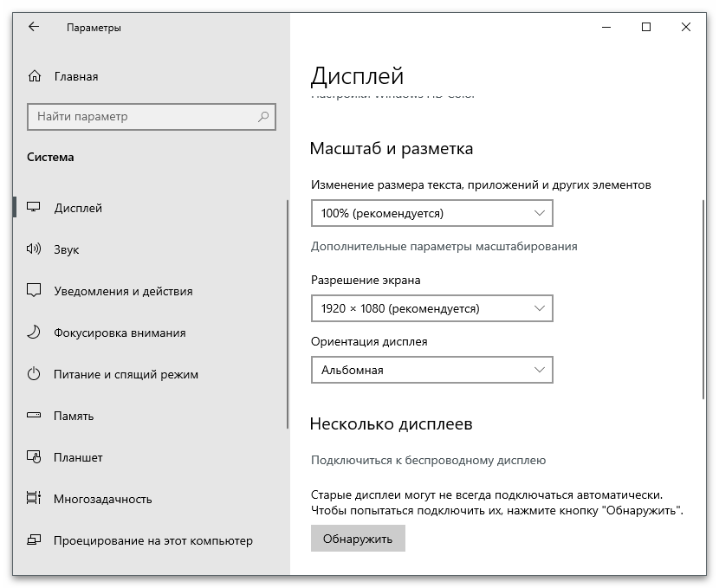Open Память settings via its icon
Viewport: 719px width, 588px height.
pos(33,416)
